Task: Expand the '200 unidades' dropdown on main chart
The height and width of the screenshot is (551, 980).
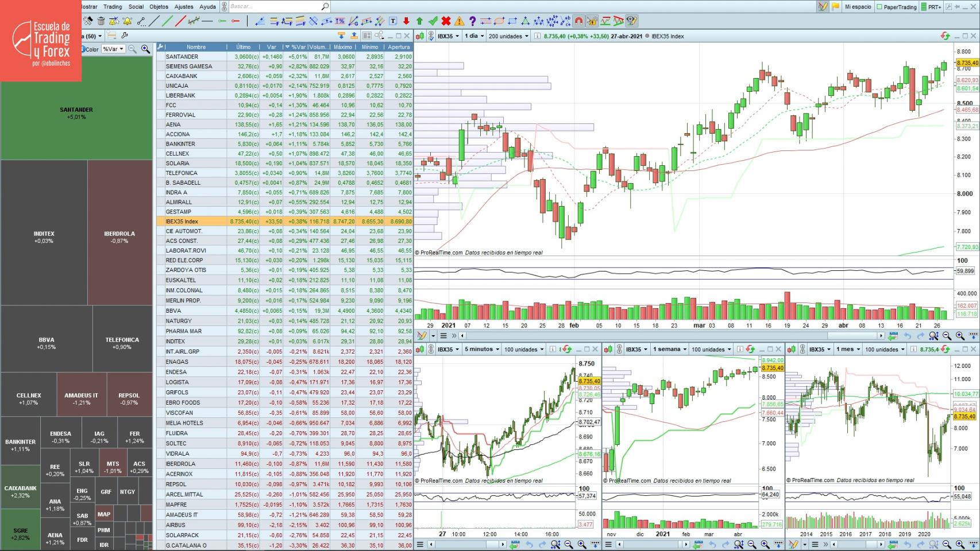Action: 508,36
